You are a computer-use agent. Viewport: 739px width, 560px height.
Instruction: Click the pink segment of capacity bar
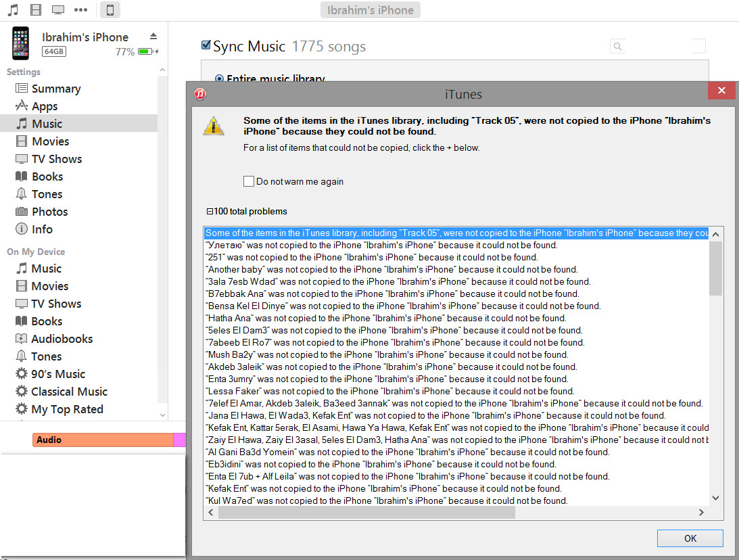pos(180,440)
